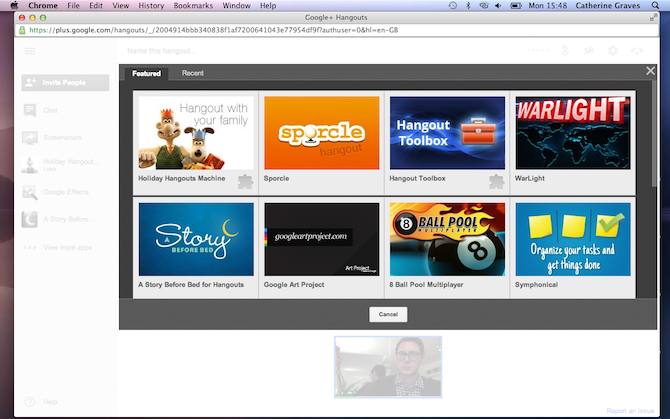Open the Chrome menu in the menu bar

(43, 6)
